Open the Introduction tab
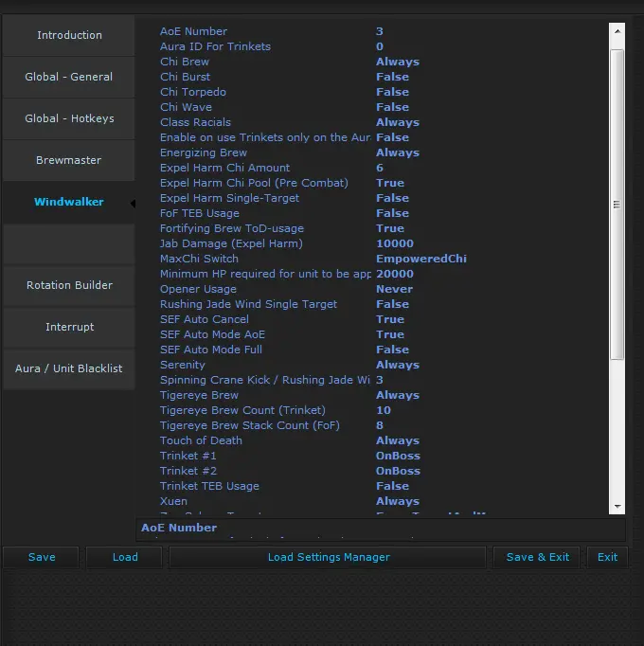Viewport: 644px width, 646px height. tap(69, 35)
